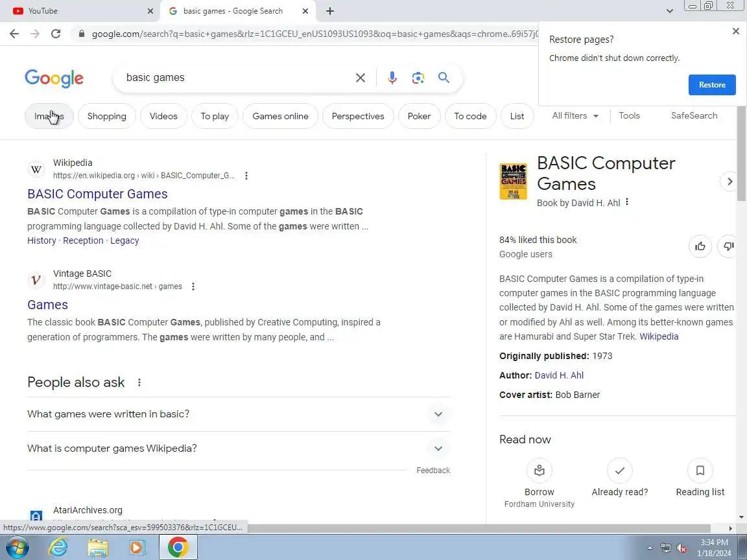Image resolution: width=747 pixels, height=560 pixels.
Task: Open the search Tools option
Action: [629, 116]
